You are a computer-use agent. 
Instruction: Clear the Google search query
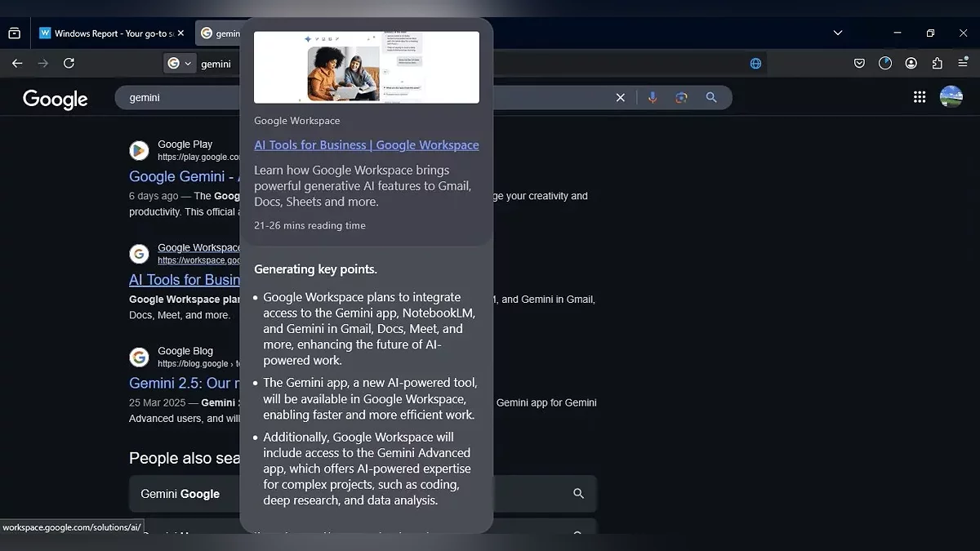pos(620,97)
